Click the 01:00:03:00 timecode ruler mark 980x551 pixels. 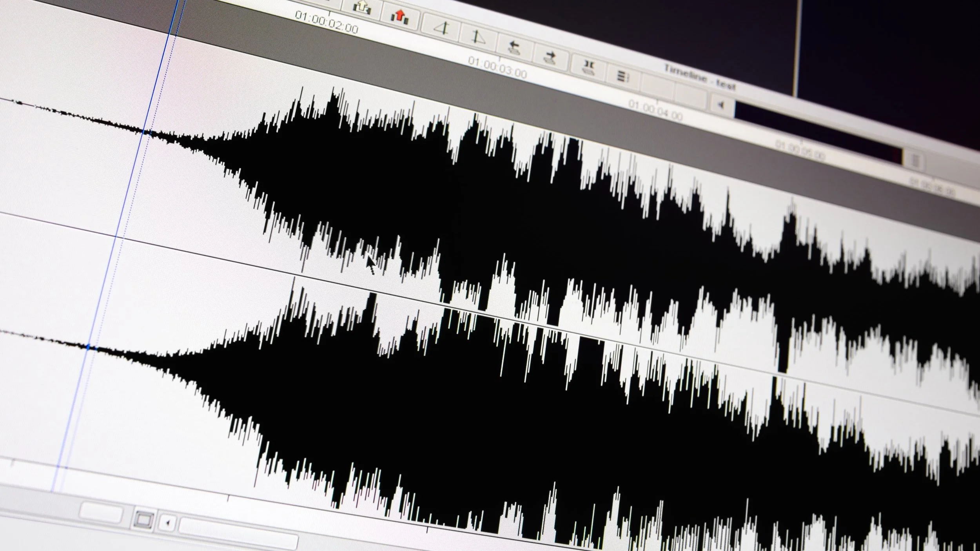(x=497, y=67)
